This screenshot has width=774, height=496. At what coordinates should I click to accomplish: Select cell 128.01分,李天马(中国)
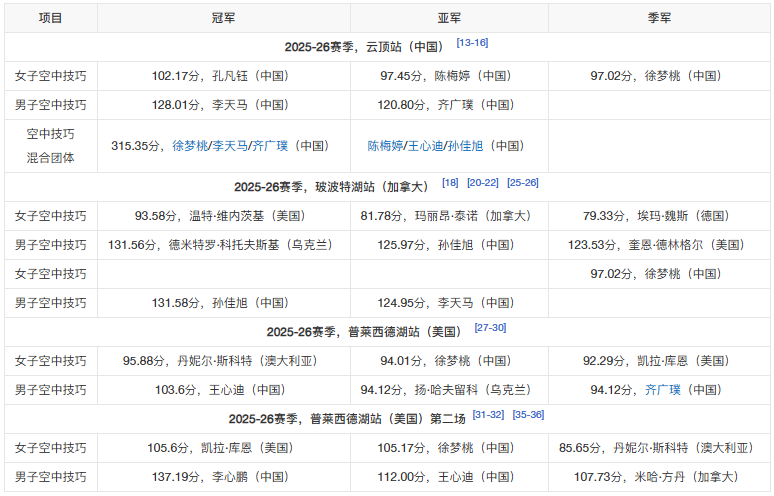point(224,105)
